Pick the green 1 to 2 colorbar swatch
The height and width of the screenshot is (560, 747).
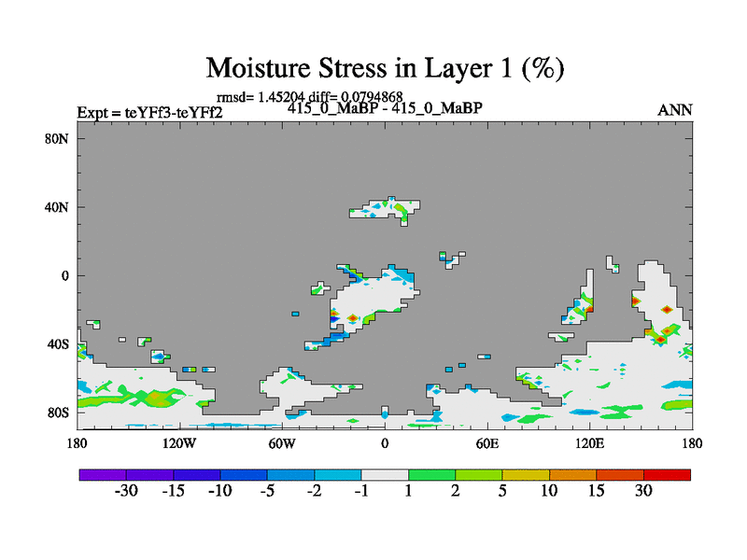[431, 474]
